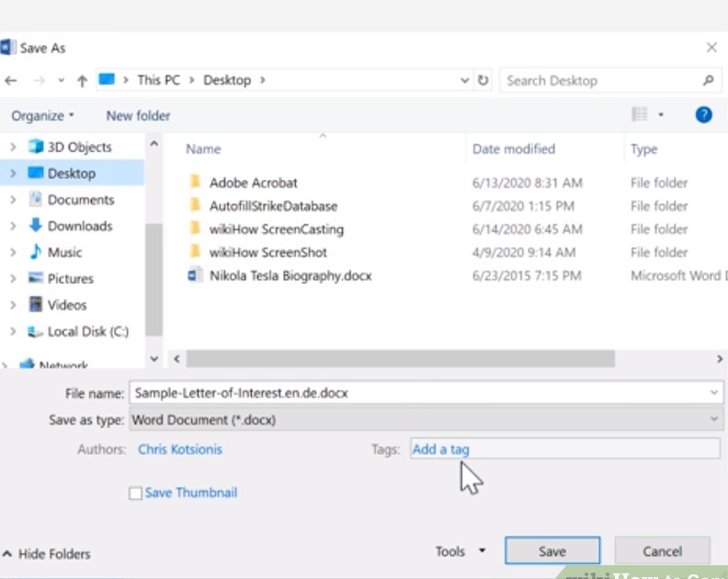Expand the Music tree node

pyautogui.click(x=13, y=252)
